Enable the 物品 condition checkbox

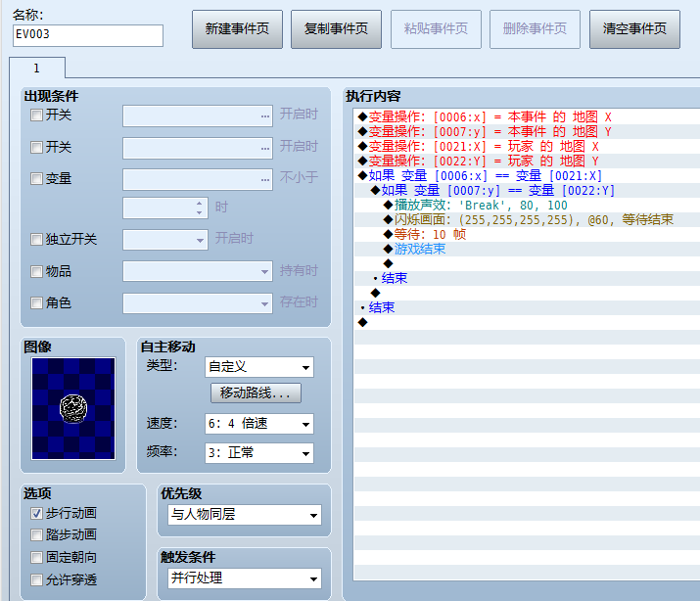point(36,271)
